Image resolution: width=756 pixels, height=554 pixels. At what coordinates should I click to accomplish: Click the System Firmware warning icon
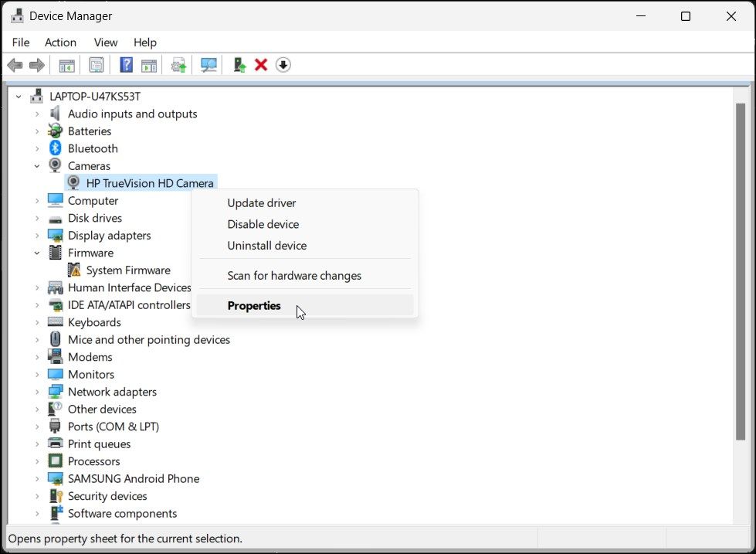click(x=74, y=270)
